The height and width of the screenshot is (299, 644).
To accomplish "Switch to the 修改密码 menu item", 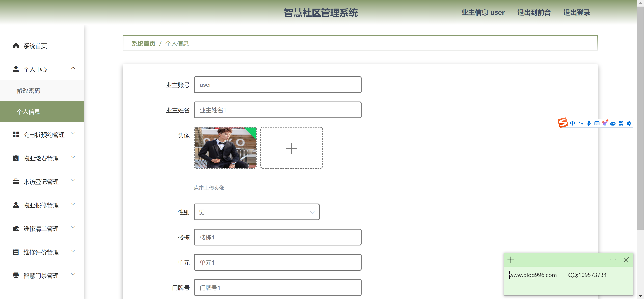I will coord(29,91).
